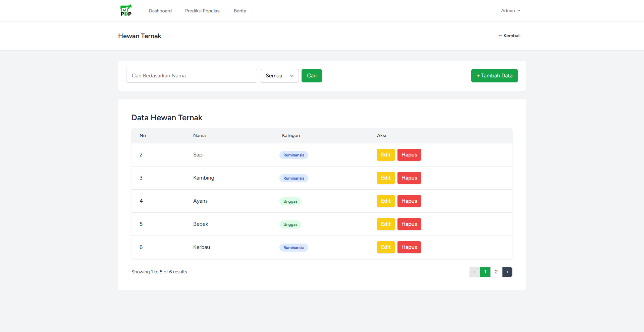Open the Berita menu item
This screenshot has height=332, width=644.
[x=240, y=11]
